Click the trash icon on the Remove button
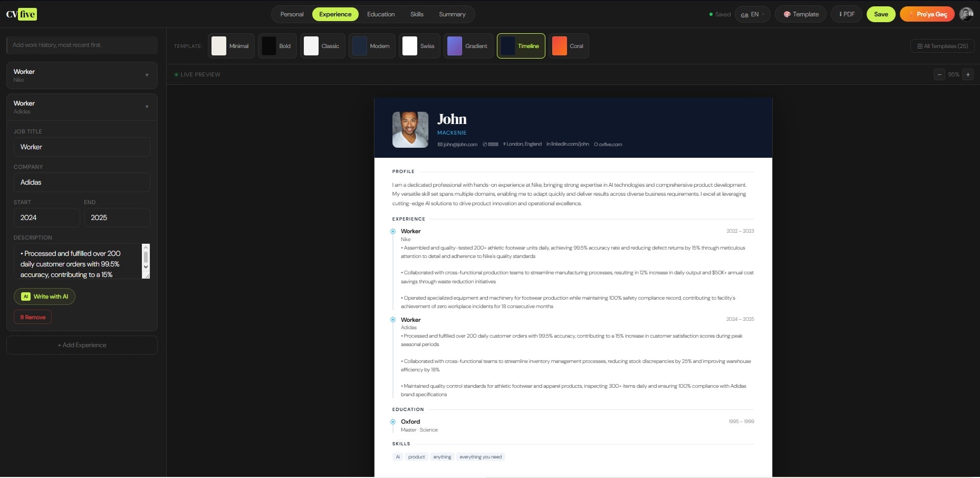 (x=22, y=317)
